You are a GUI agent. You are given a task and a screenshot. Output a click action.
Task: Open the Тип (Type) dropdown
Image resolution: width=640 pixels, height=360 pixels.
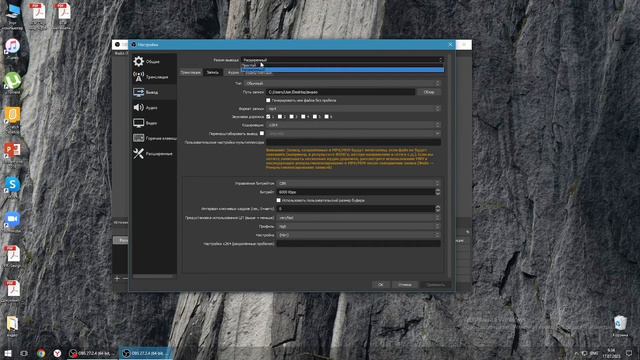coord(342,83)
